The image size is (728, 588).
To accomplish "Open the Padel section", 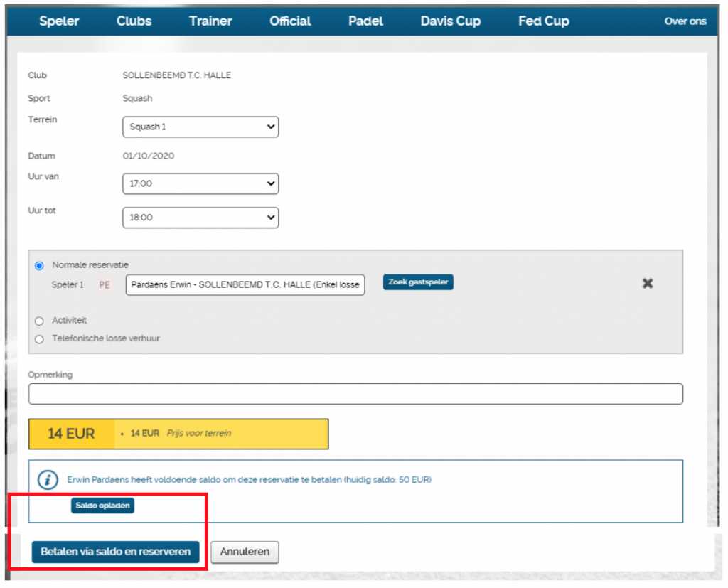I will pos(365,21).
